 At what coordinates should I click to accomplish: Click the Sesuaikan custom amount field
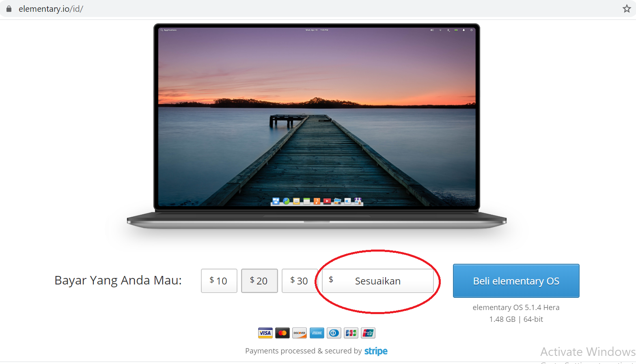tap(378, 281)
